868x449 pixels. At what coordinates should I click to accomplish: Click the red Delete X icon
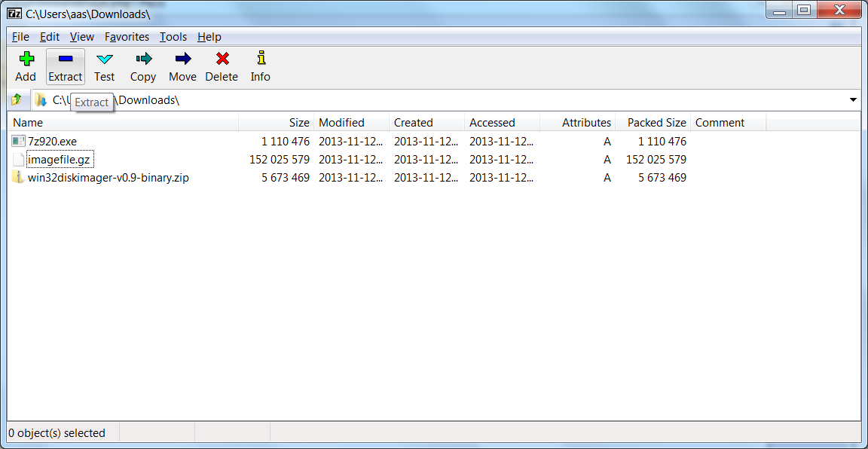(x=222, y=59)
